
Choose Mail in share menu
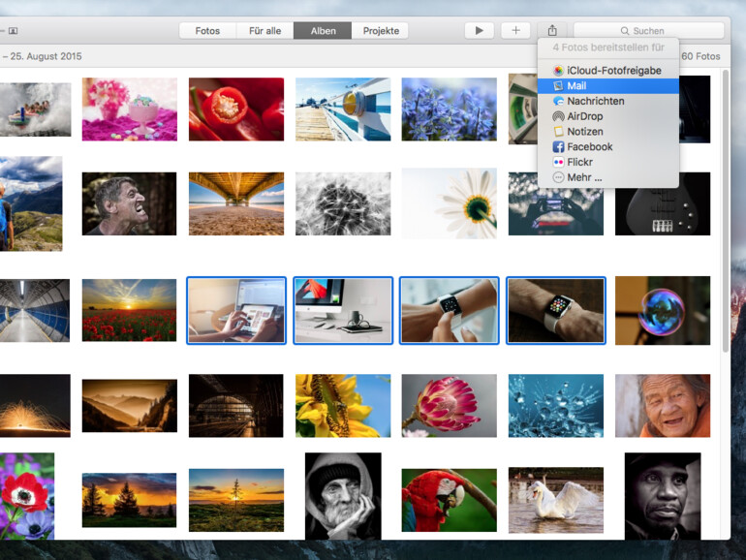tap(576, 86)
